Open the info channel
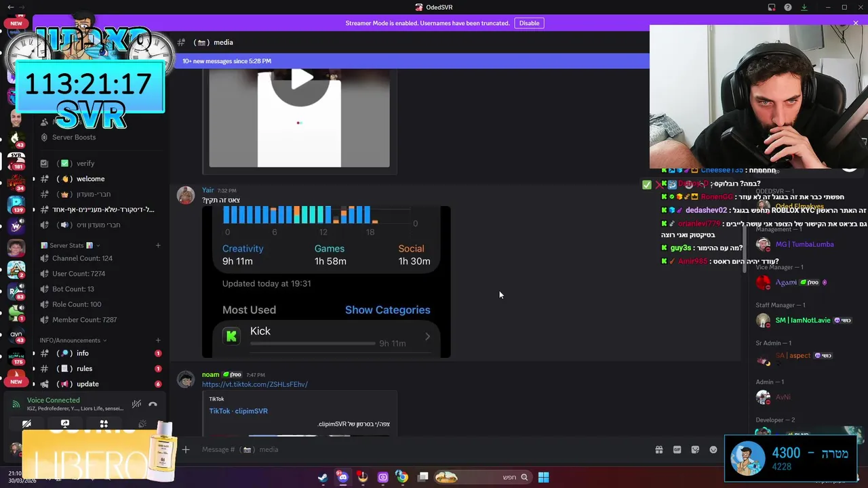The image size is (868, 488). click(x=82, y=353)
